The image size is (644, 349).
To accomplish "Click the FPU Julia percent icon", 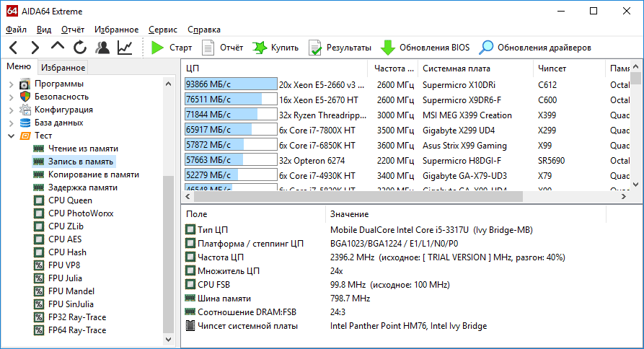I will click(39, 278).
